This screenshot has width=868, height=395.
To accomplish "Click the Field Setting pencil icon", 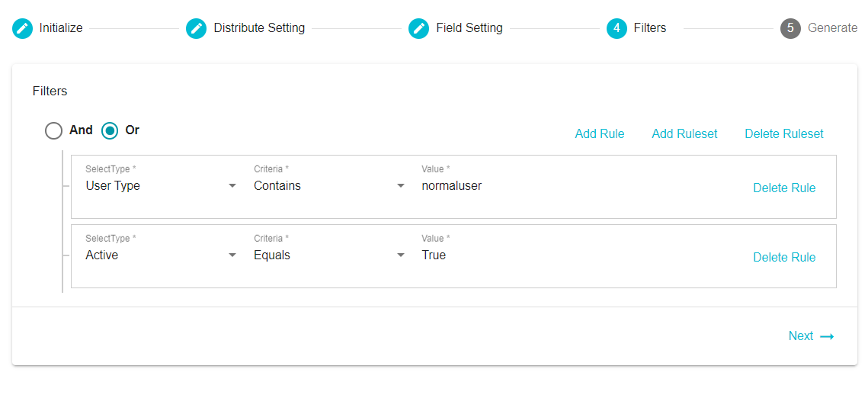I will coord(418,28).
